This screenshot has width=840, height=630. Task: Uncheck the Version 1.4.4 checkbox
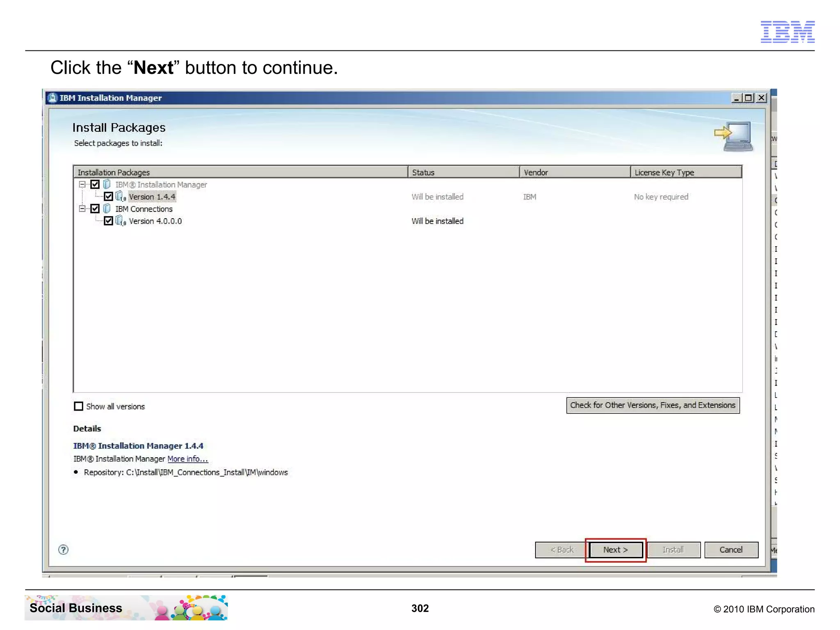click(108, 196)
